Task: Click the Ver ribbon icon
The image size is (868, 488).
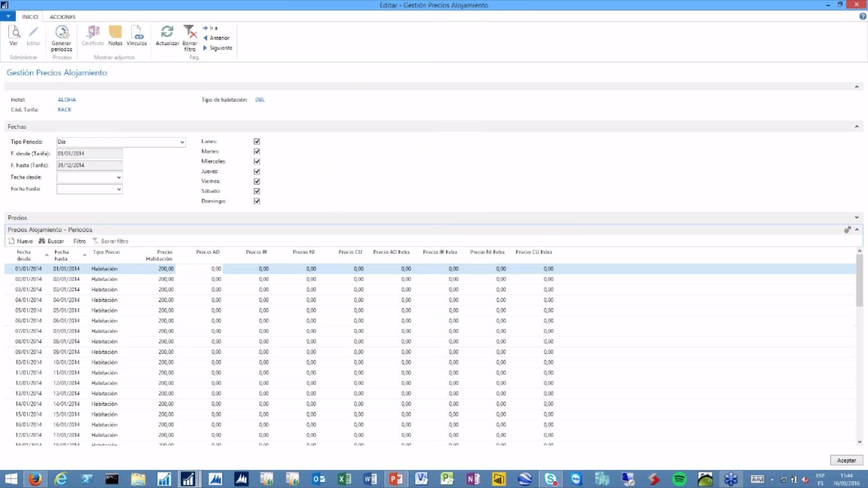Action: [14, 36]
